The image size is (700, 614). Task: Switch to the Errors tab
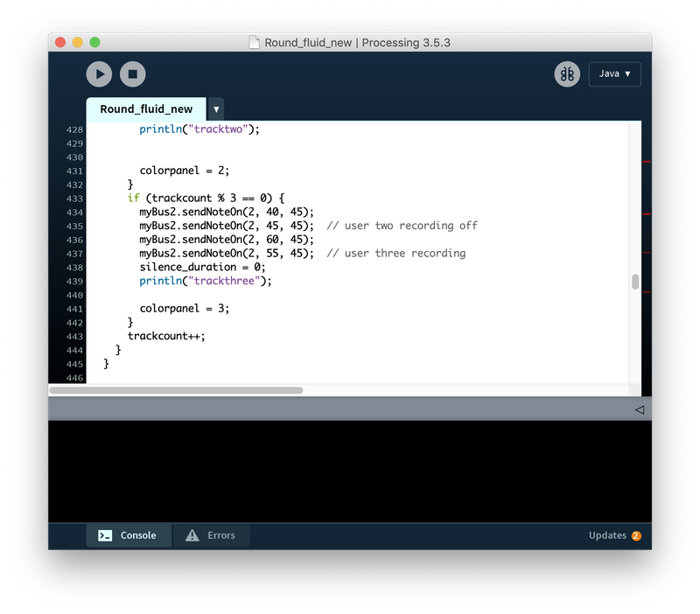click(211, 535)
